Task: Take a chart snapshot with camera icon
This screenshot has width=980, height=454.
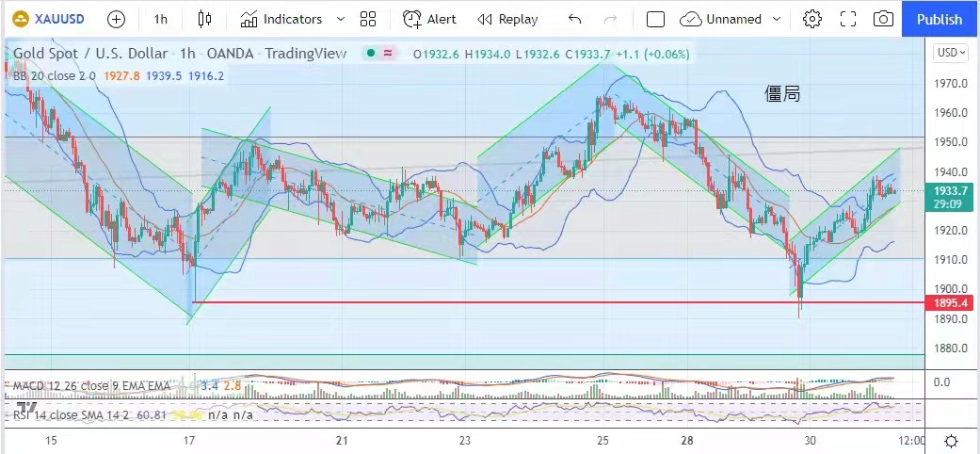Action: click(883, 19)
